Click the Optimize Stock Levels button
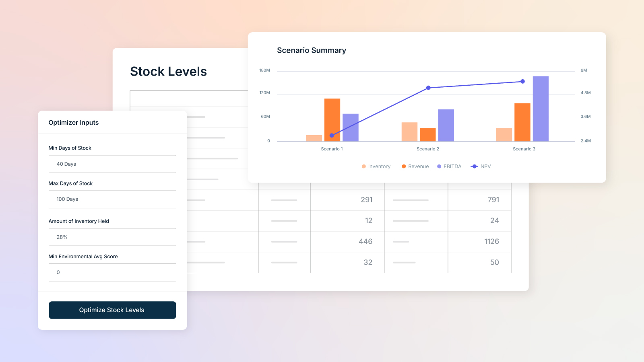 (112, 310)
